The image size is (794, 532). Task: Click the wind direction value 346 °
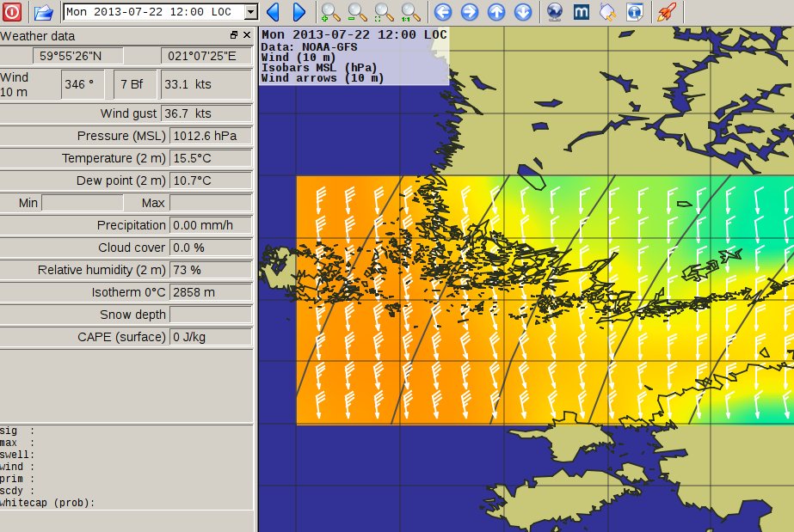tap(83, 84)
